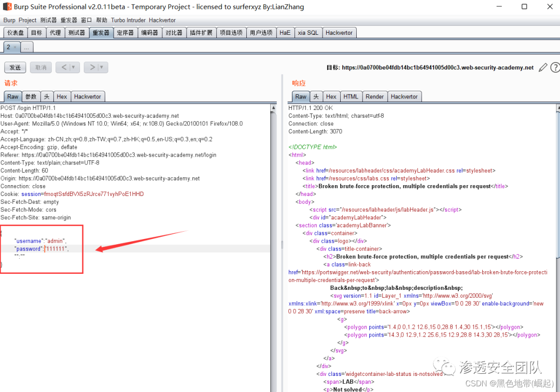Open the Burp menu

[x=9, y=20]
